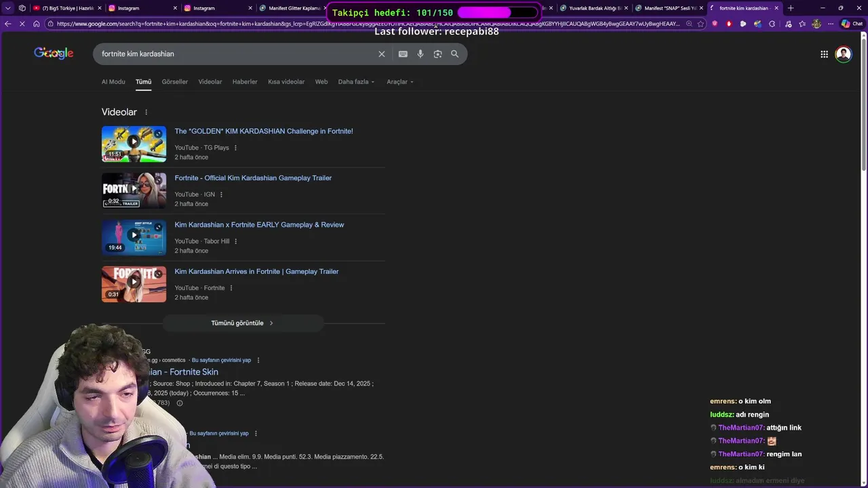
Task: Open The GOLDEN KIM KARDASHIAN Challenge video link
Action: coord(264,131)
